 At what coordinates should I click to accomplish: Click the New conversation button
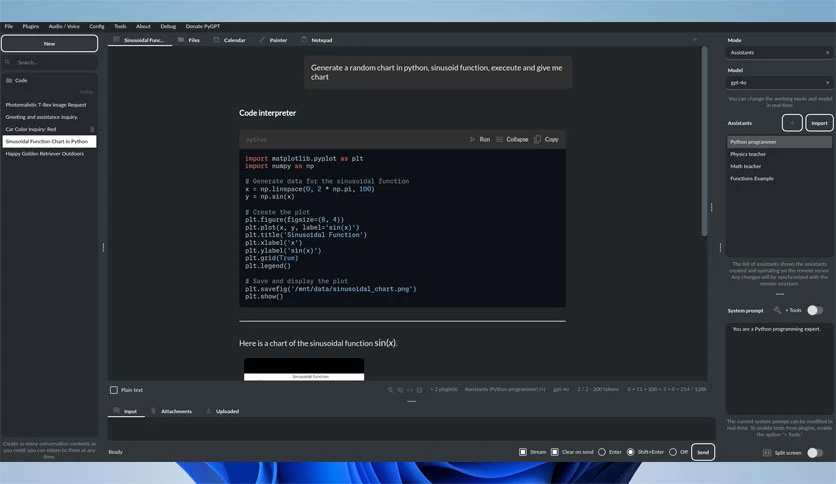tap(50, 44)
